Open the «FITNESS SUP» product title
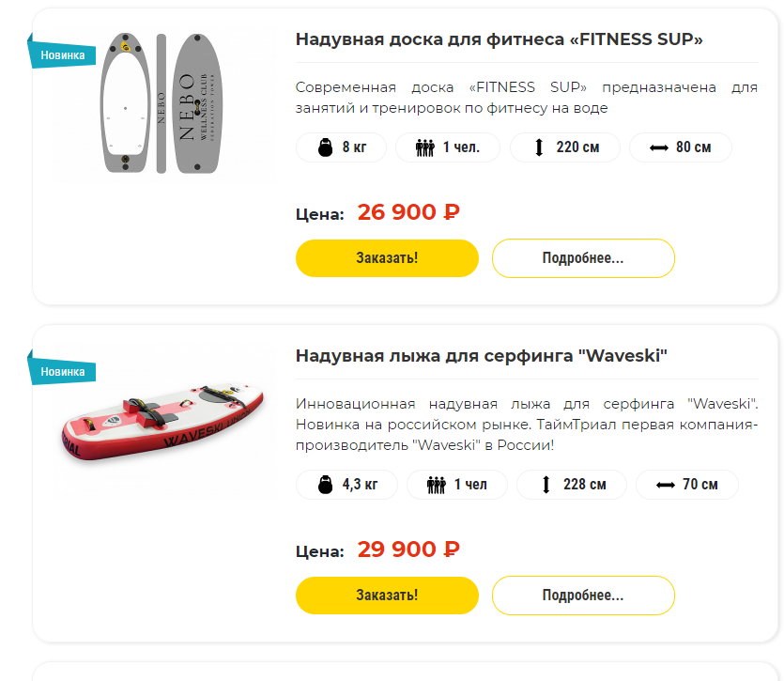 click(x=499, y=39)
